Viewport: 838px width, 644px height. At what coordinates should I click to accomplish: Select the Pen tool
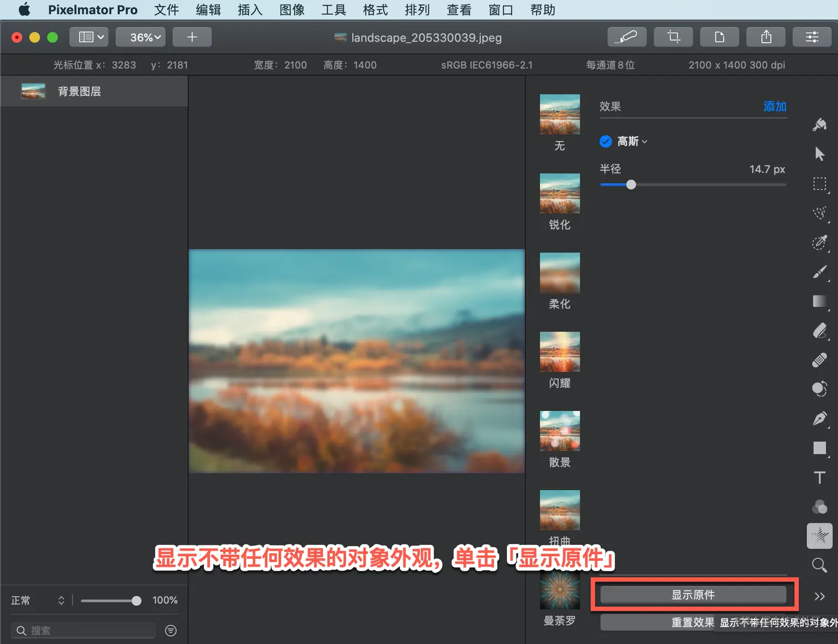tap(820, 418)
